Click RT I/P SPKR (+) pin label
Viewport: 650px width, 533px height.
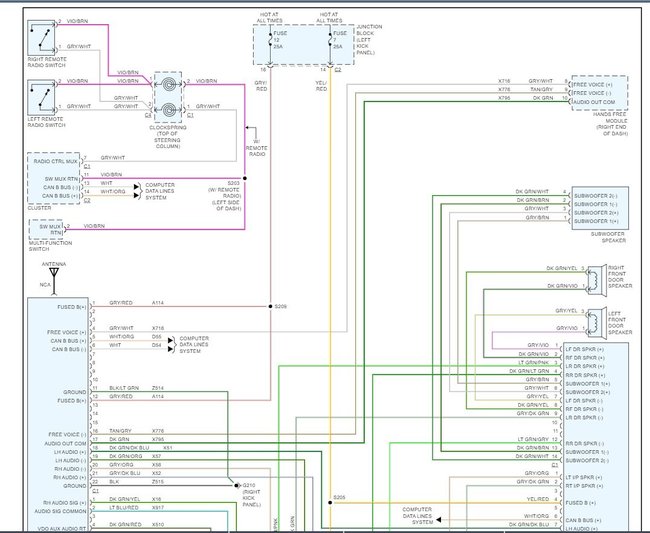584,486
